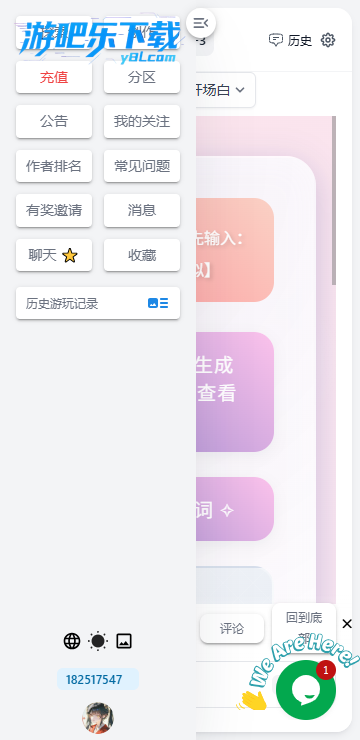Open the 历史 chat history icon
Viewport: 360px width, 740px height.
290,41
